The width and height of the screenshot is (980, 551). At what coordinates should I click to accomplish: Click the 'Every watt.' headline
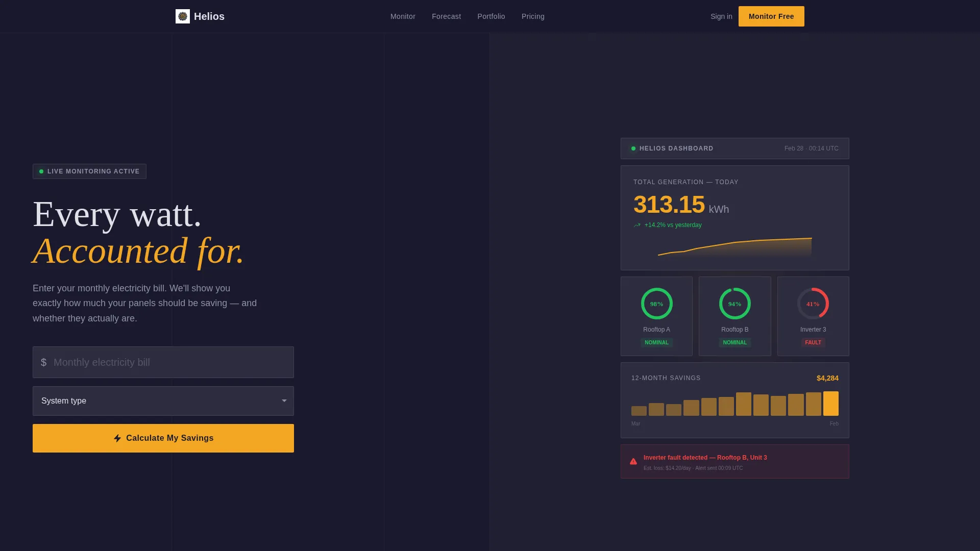pyautogui.click(x=117, y=214)
